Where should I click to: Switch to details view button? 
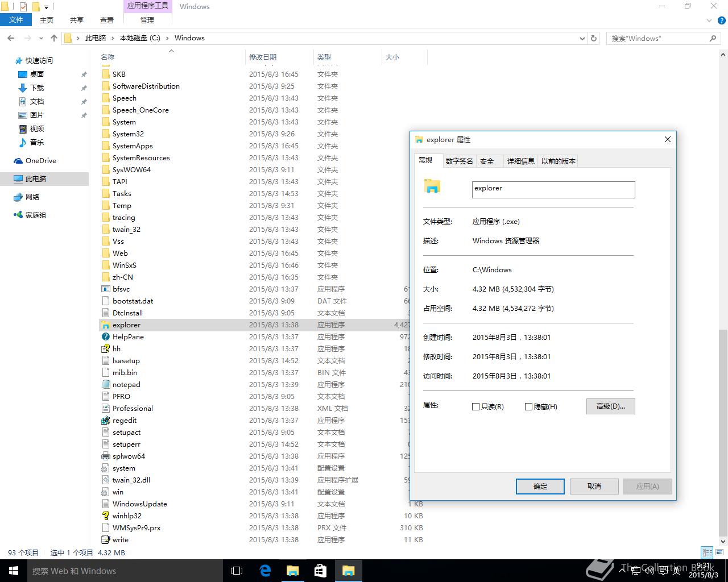coord(708,552)
